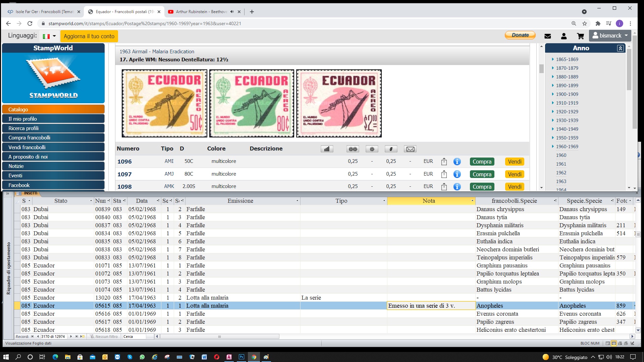Go to last record in Access navigator

coord(76,337)
